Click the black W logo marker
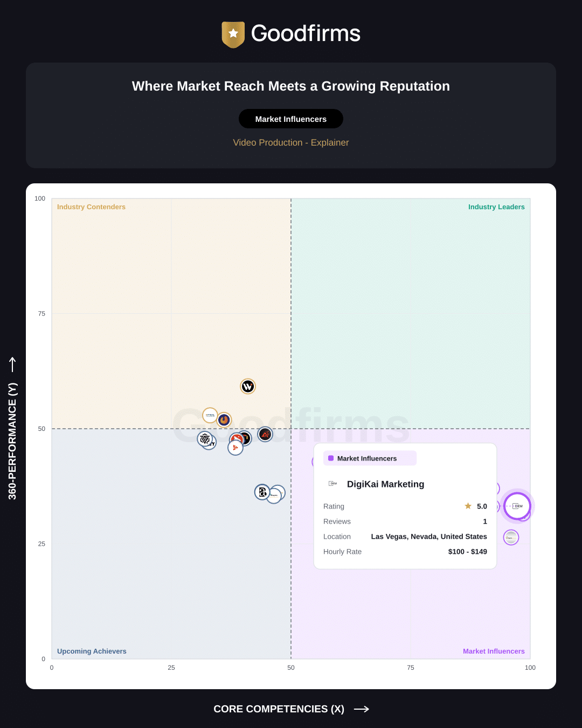Viewport: 582px width, 728px height. (248, 386)
